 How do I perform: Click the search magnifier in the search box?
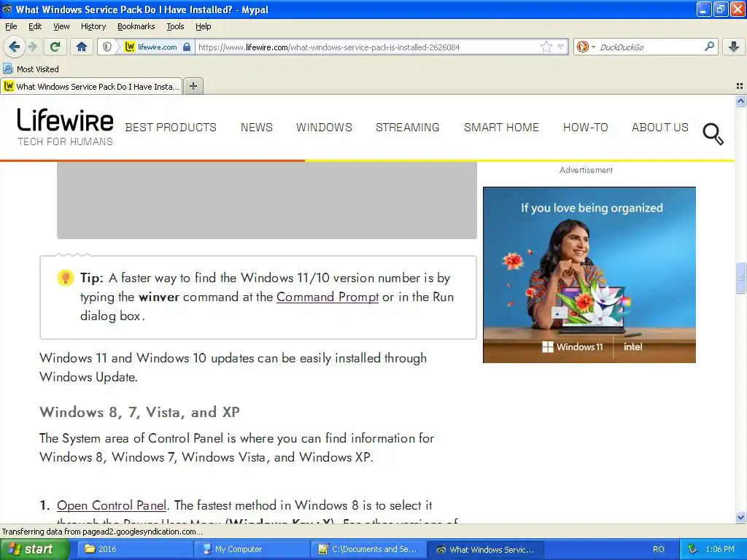coord(709,47)
